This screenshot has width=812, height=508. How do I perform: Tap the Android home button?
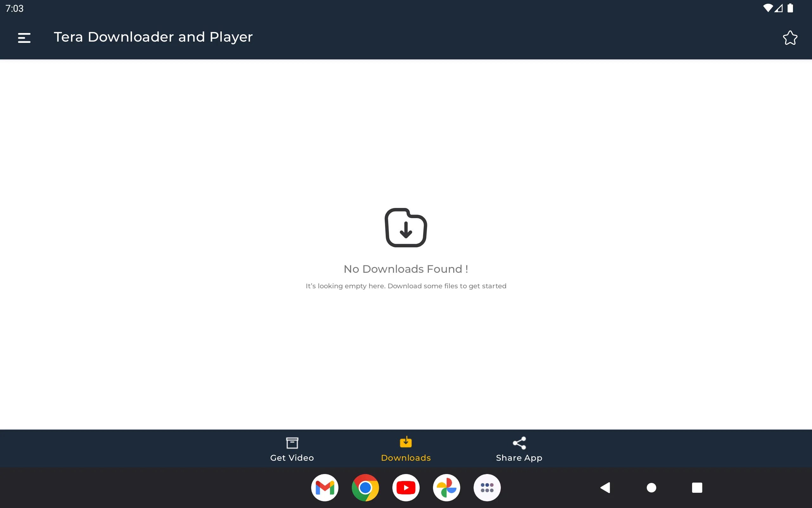[x=651, y=487]
